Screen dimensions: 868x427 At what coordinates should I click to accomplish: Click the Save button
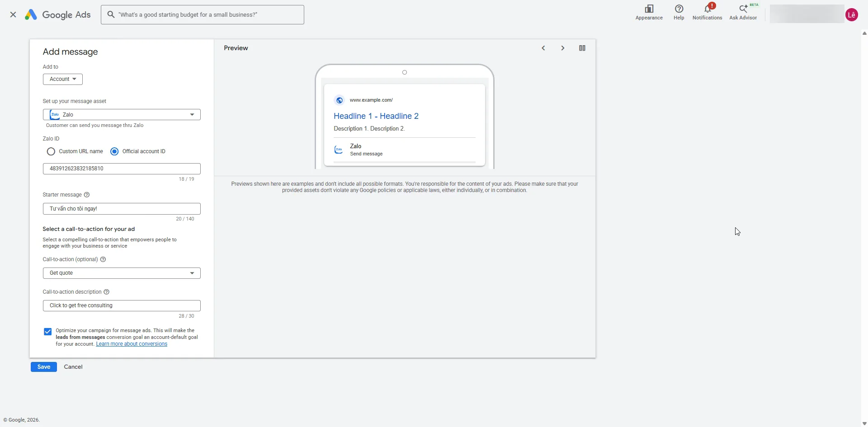coord(44,367)
